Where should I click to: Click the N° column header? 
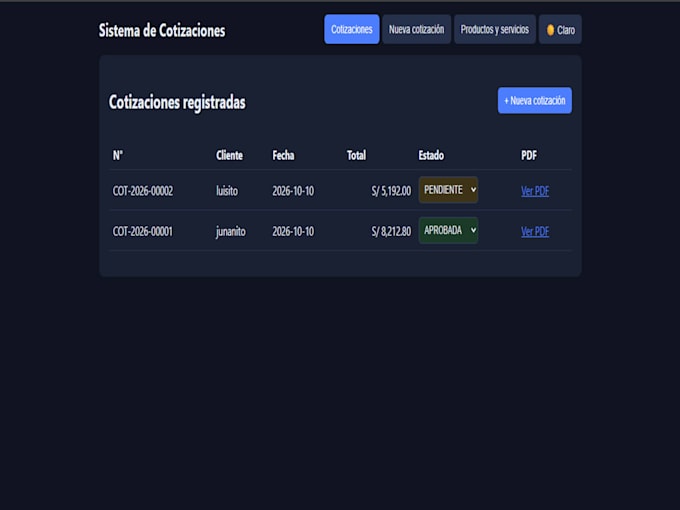tap(118, 155)
